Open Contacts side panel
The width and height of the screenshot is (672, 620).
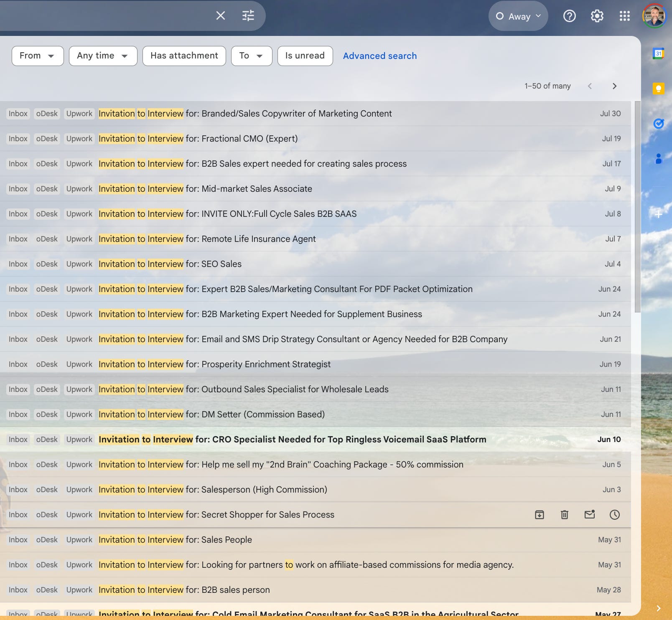click(x=659, y=159)
